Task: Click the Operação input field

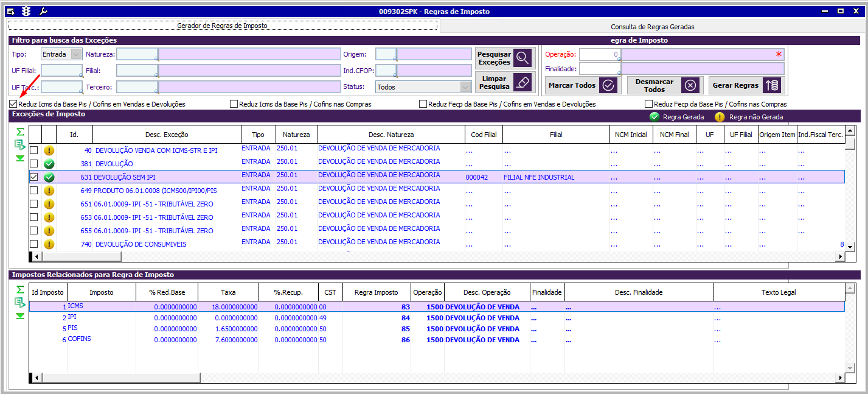Action: point(599,54)
